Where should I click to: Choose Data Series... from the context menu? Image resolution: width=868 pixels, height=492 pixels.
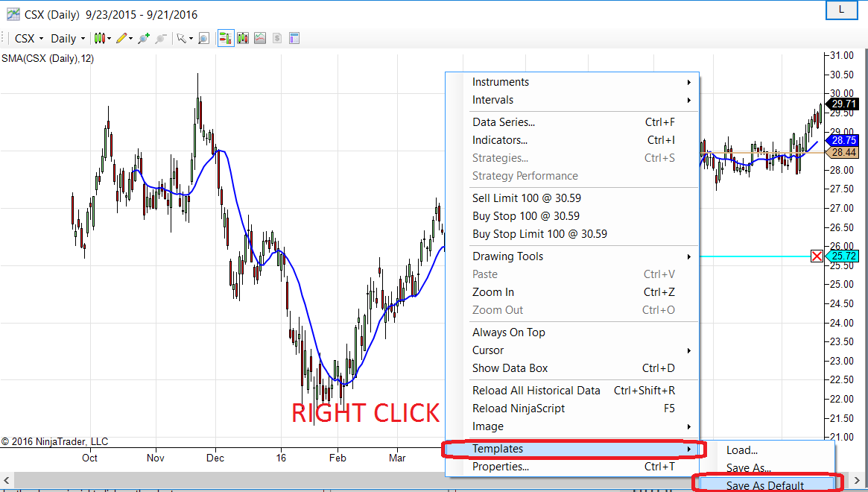coord(572,122)
